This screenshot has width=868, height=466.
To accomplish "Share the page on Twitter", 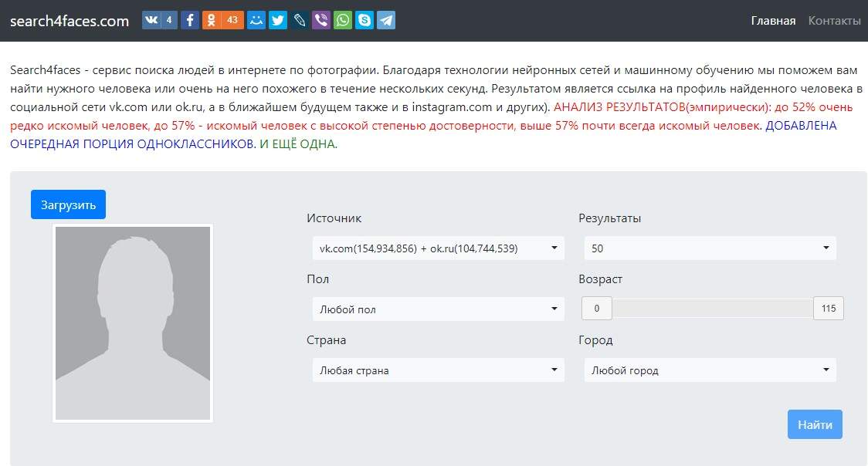I will [x=278, y=20].
